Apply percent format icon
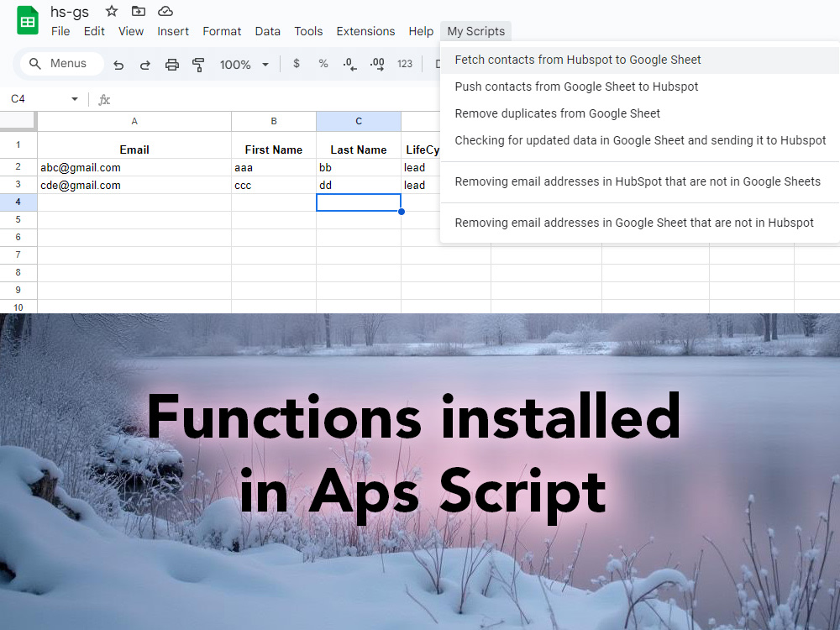 [x=323, y=63]
